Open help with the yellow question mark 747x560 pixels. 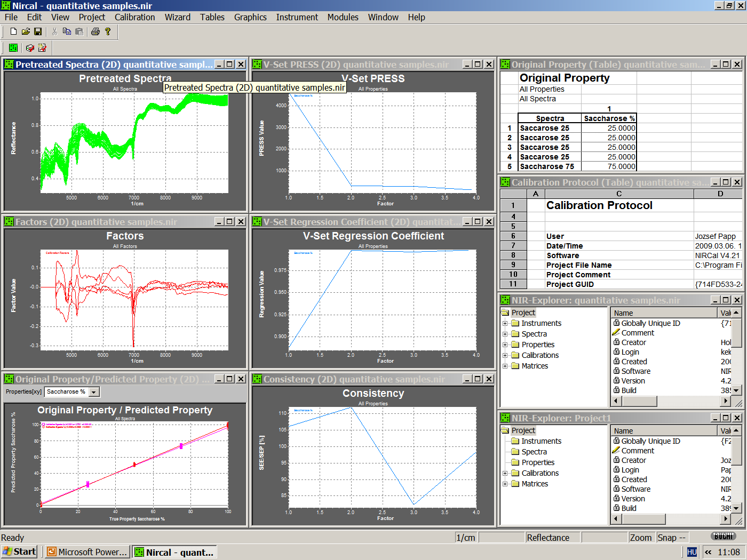tap(108, 31)
